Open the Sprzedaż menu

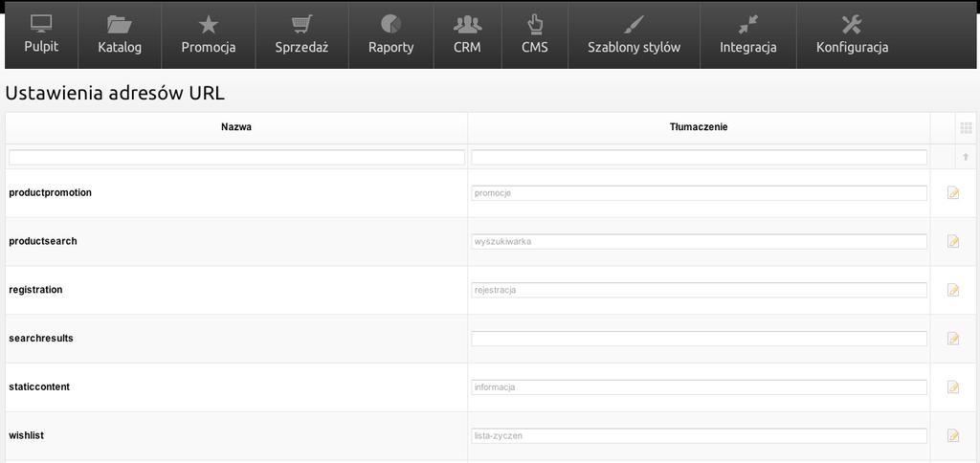click(301, 35)
